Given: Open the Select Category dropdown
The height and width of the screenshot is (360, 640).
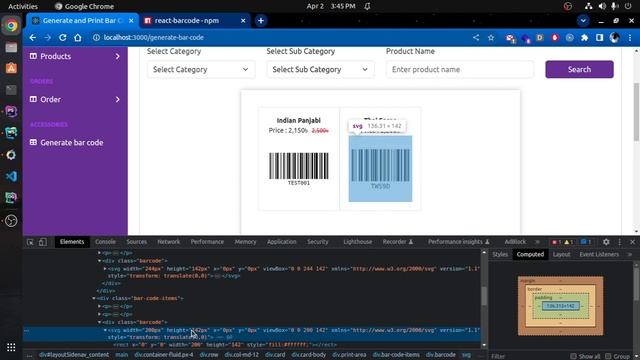Looking at the screenshot, I should pyautogui.click(x=201, y=69).
